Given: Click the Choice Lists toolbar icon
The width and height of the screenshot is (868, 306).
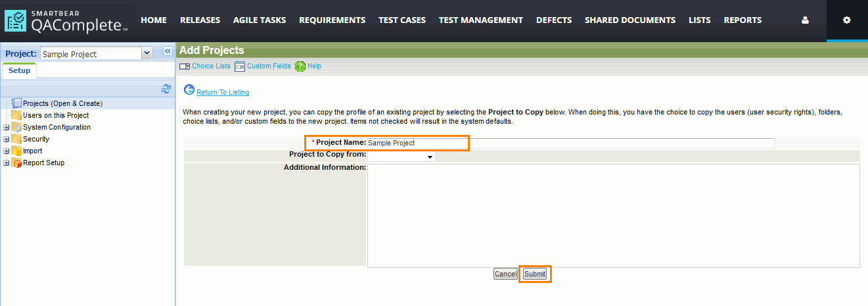Looking at the screenshot, I should pyautogui.click(x=185, y=66).
